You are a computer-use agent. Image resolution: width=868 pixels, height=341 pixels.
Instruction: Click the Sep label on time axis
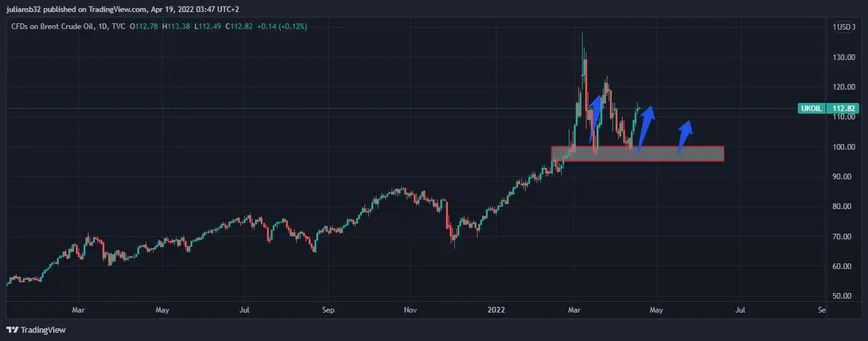328,310
